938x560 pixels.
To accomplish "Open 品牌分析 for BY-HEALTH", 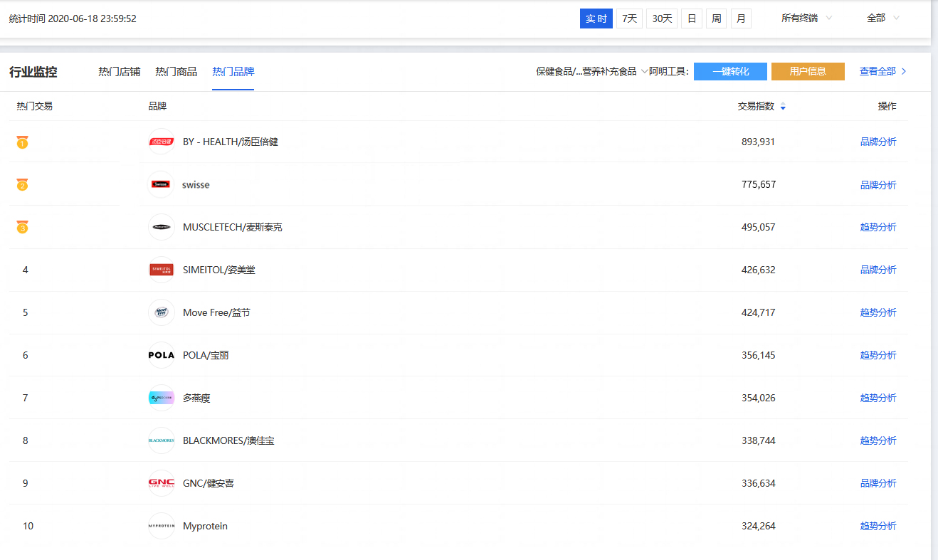I will [x=878, y=142].
